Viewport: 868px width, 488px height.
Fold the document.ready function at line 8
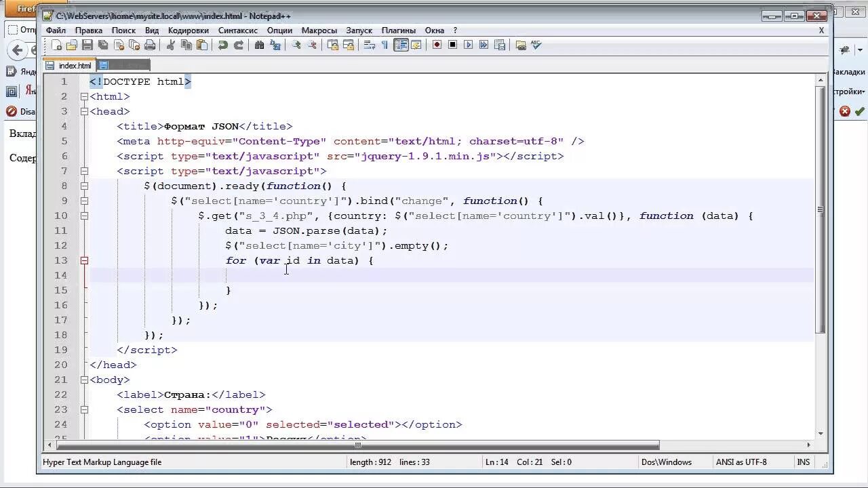pos(84,186)
